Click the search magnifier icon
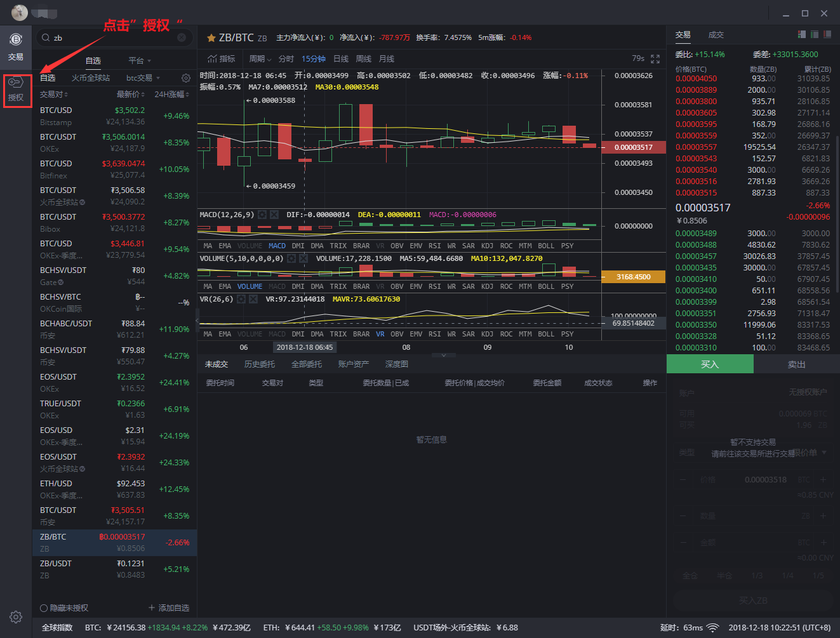840x638 pixels. [x=46, y=37]
